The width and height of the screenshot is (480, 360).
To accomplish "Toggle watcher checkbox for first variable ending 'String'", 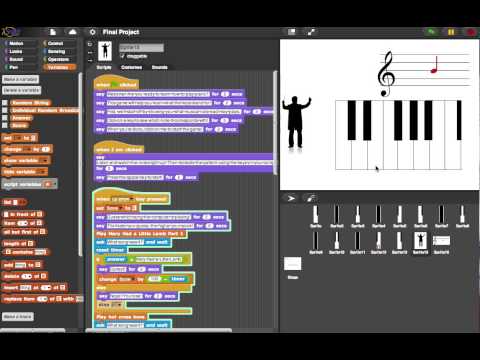I will 5,103.
